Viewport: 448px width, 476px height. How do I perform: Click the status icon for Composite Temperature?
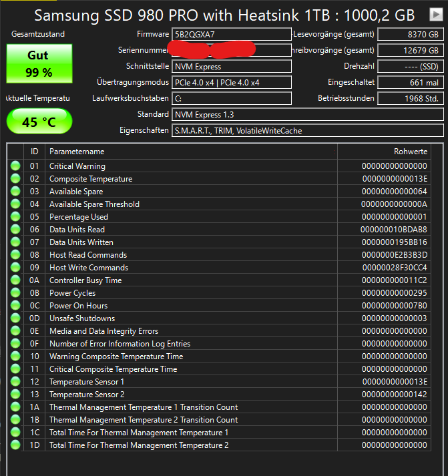[x=15, y=178]
